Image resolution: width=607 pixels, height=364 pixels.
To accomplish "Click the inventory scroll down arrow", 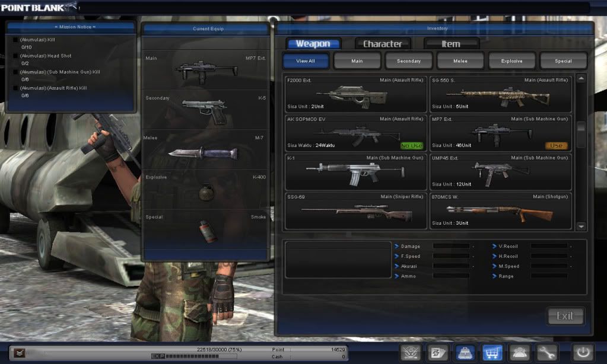I will tap(581, 226).
